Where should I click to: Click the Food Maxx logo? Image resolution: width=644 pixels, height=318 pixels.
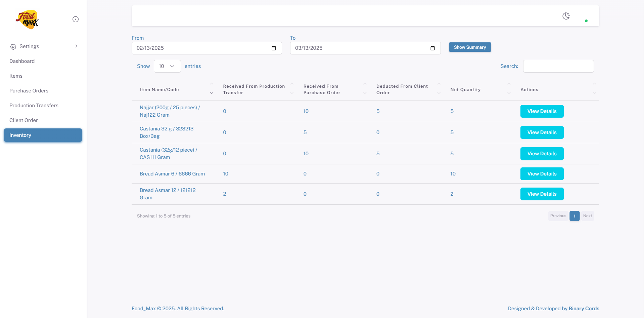tap(27, 19)
